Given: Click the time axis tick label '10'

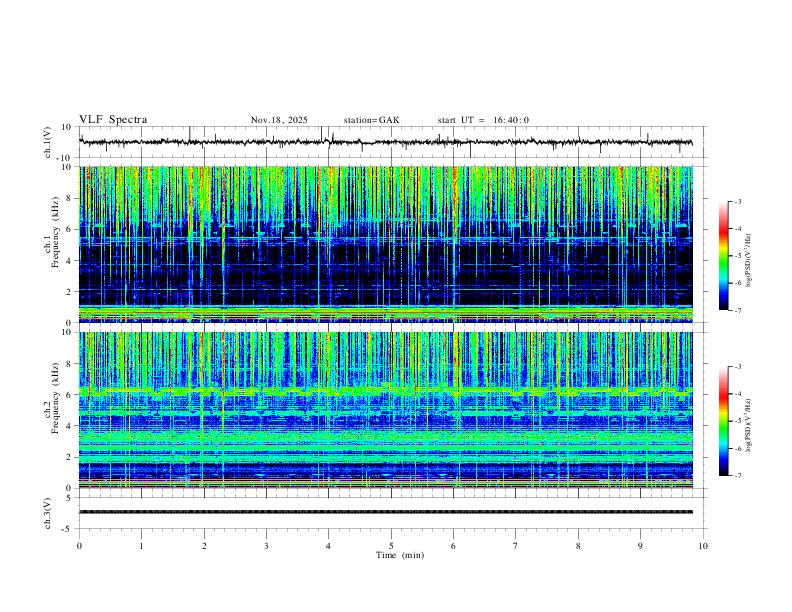Looking at the screenshot, I should pos(703,546).
